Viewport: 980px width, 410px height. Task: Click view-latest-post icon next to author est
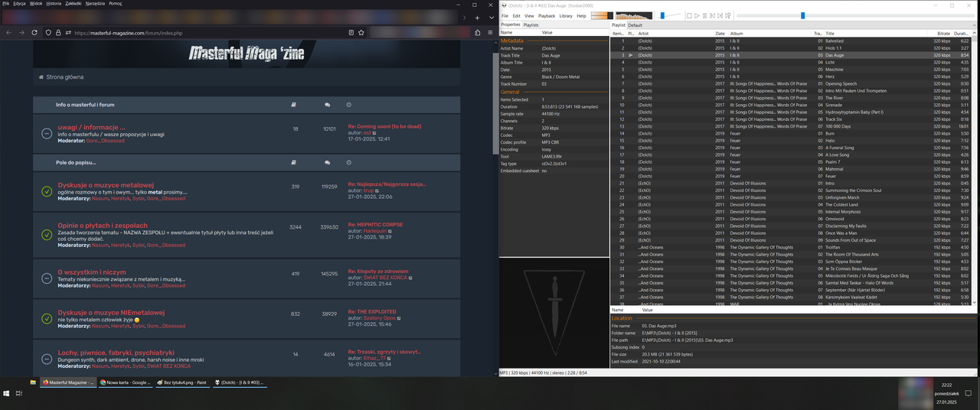tap(375, 133)
